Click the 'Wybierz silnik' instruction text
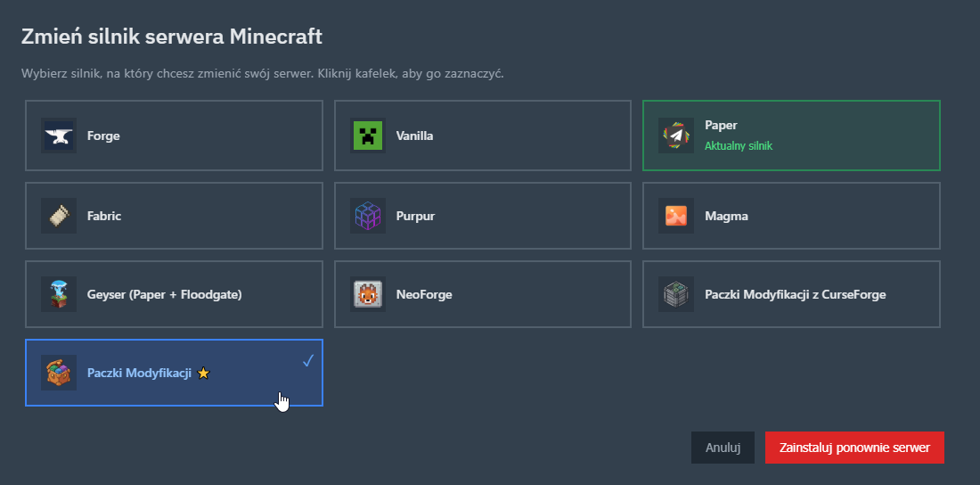Image resolution: width=980 pixels, height=485 pixels. [x=263, y=74]
